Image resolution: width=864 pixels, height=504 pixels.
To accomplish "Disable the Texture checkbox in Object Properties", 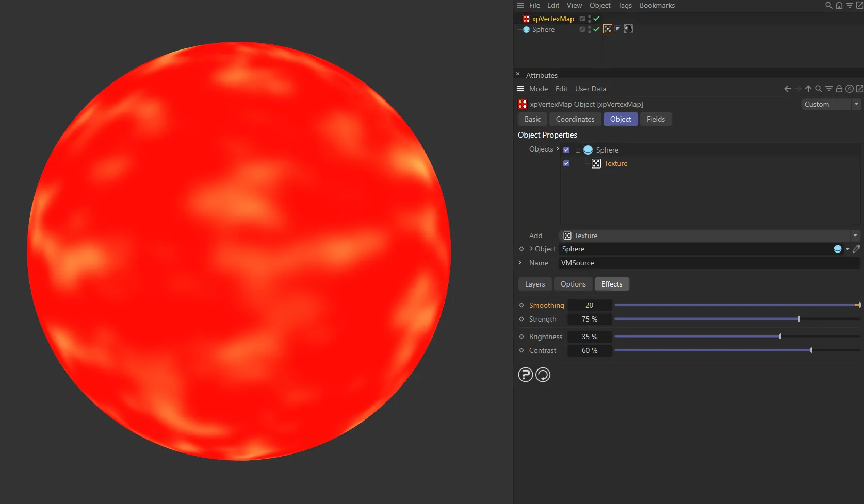I will (566, 163).
